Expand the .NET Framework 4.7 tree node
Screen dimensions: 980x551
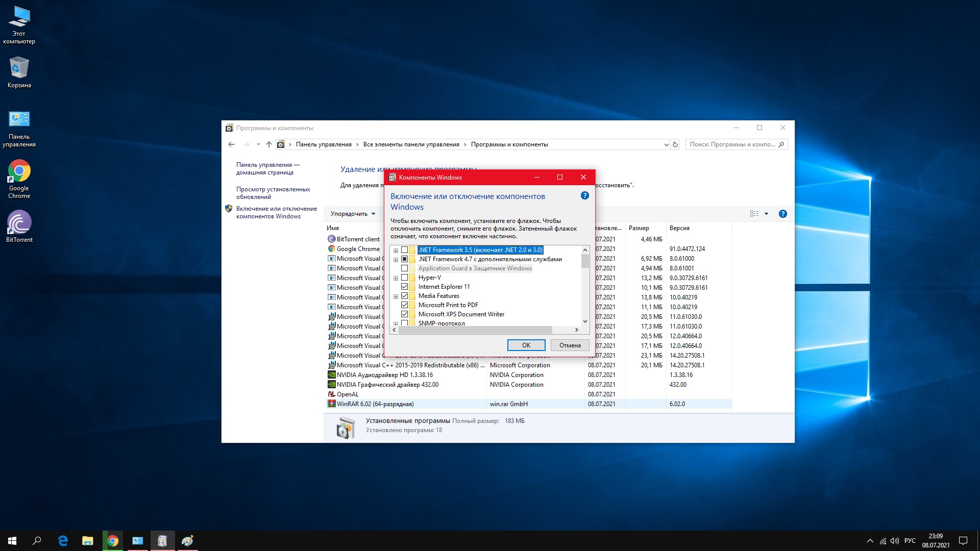click(396, 260)
